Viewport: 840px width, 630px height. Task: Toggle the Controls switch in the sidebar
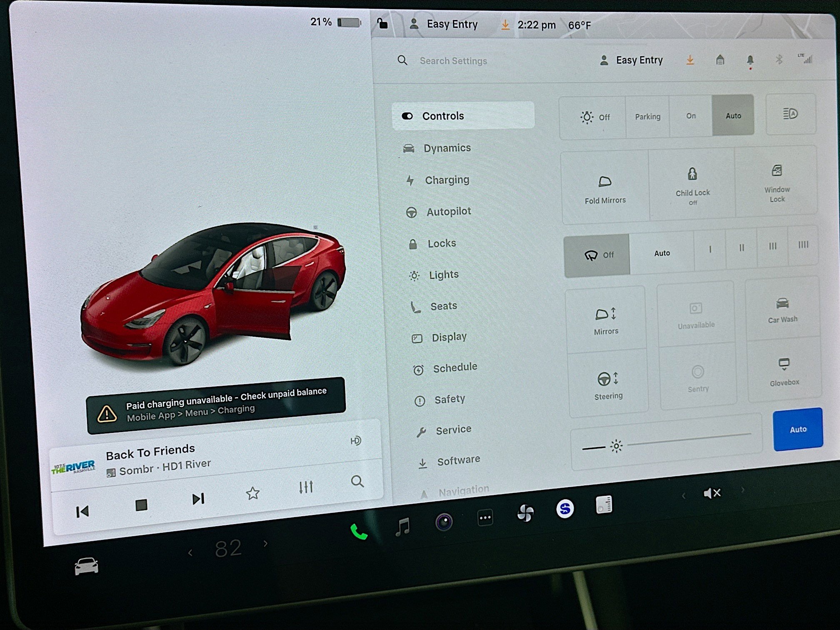408,116
